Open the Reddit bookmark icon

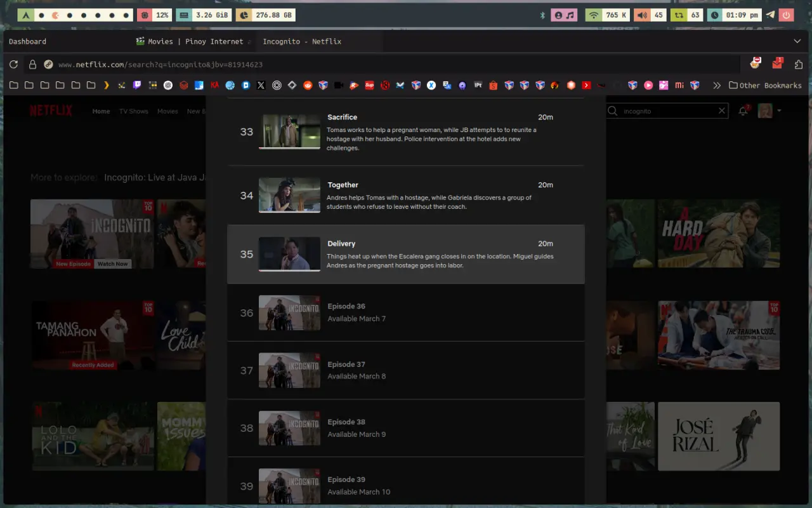click(x=308, y=85)
